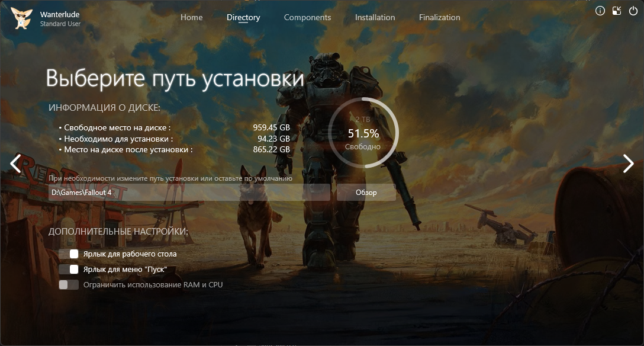Click the fox avatar logo
This screenshot has width=644, height=346.
[21, 18]
